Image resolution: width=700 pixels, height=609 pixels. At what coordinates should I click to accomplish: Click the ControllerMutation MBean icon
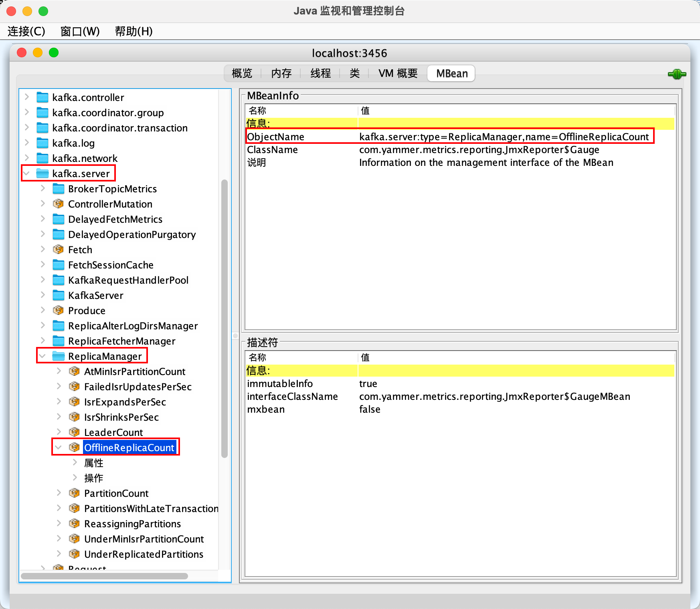59,204
